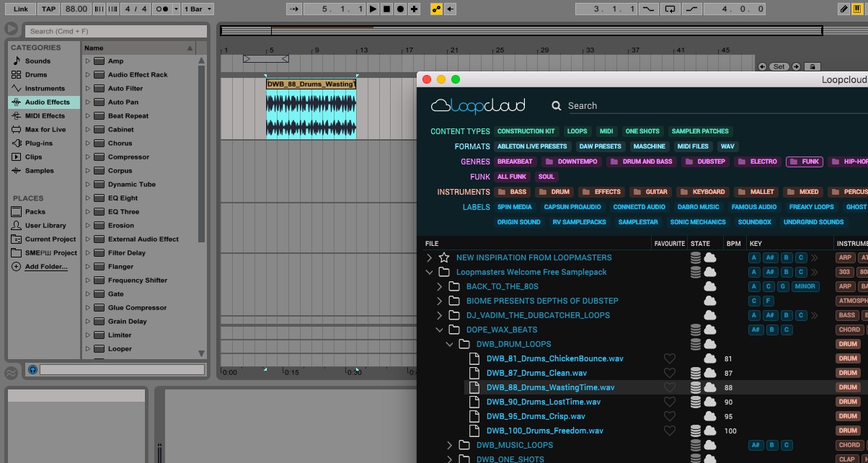Favourite DWB_81_Drums_ChickenBounce.wav with the heart
This screenshot has height=463, width=868.
pos(670,358)
